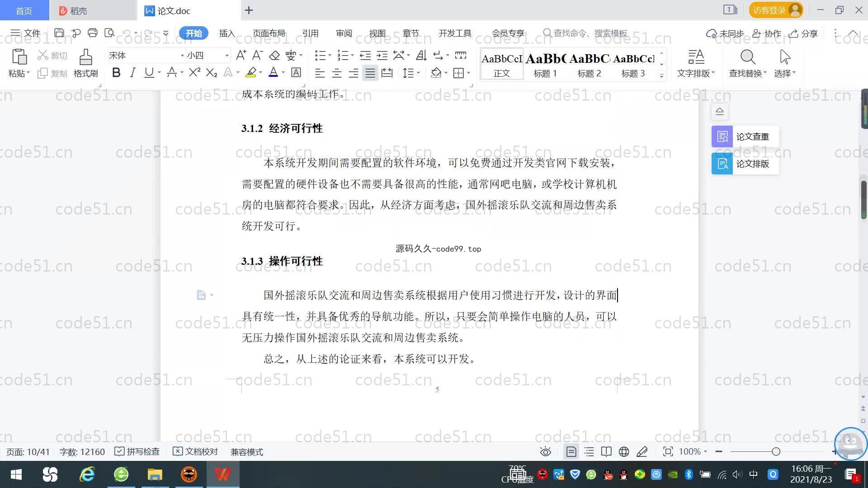Image resolution: width=868 pixels, height=488 pixels.
Task: Expand the styles gallery
Action: 661,76
